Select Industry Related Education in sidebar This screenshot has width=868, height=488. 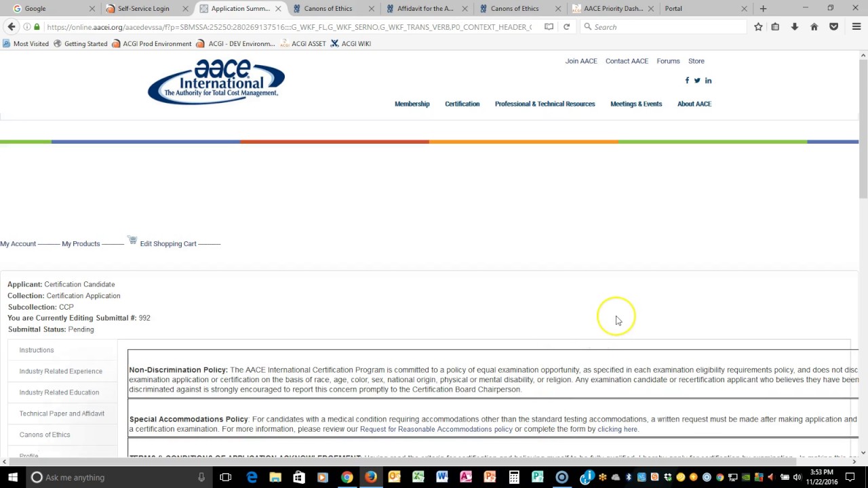59,392
